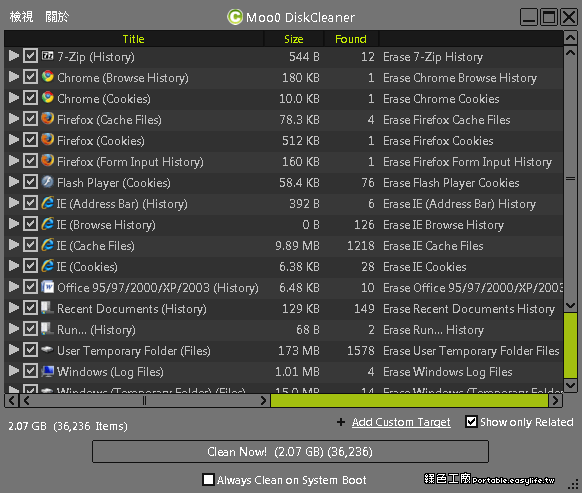Viewport: 582px width, 493px height.
Task: Sort list by Found column header
Action: pyautogui.click(x=351, y=39)
